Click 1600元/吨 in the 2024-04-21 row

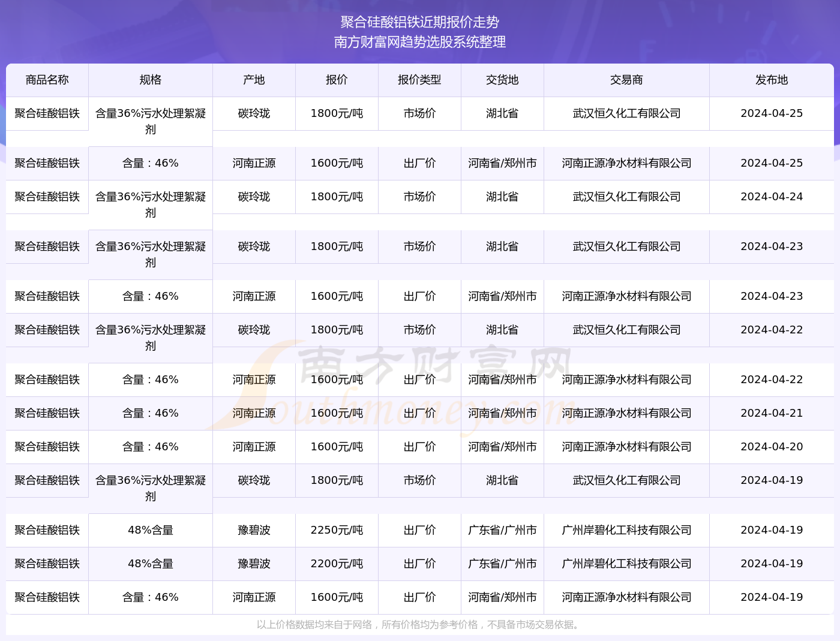tap(337, 413)
